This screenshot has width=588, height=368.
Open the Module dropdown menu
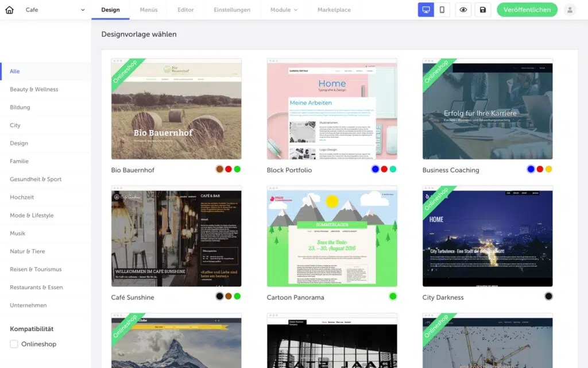click(284, 10)
